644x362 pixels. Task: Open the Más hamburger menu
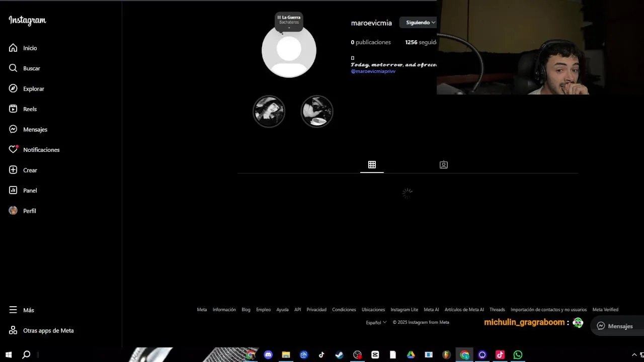[22, 310]
